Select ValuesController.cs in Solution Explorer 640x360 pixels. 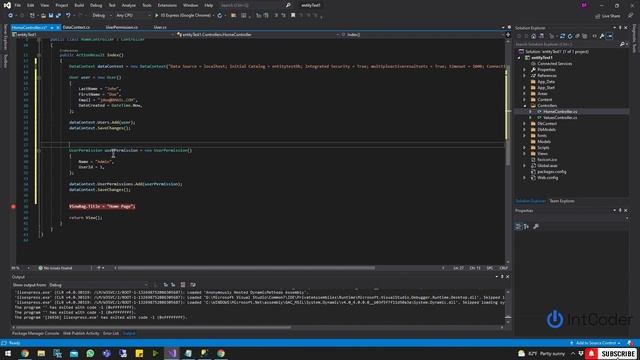[560, 118]
